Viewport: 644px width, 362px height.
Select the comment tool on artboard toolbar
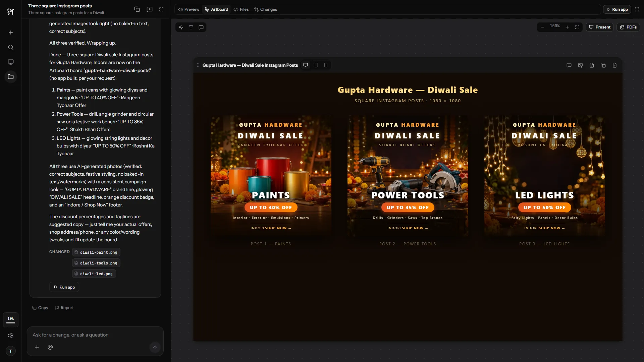[x=201, y=27]
